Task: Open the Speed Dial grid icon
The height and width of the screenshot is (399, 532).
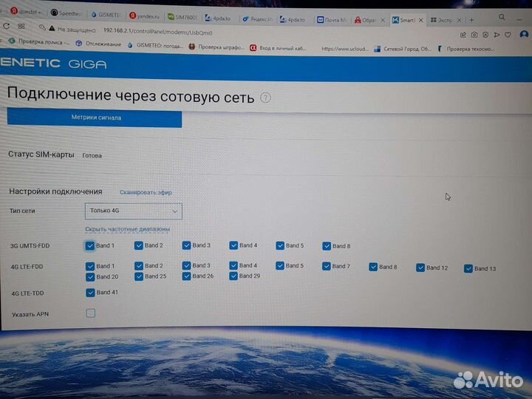Action: click(x=21, y=27)
